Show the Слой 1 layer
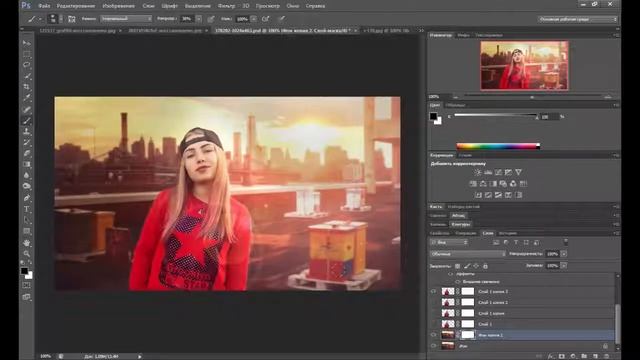This screenshot has height=360, width=640. [433, 324]
